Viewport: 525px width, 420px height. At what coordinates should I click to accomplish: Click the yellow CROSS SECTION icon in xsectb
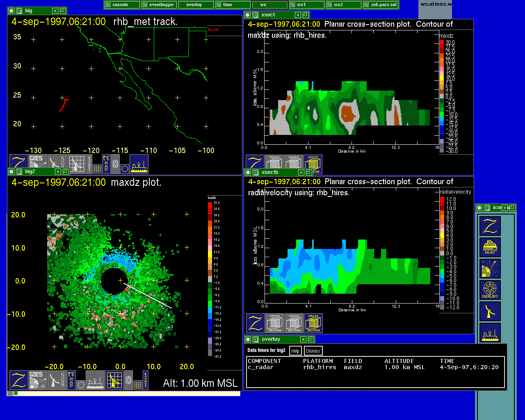[x=313, y=323]
